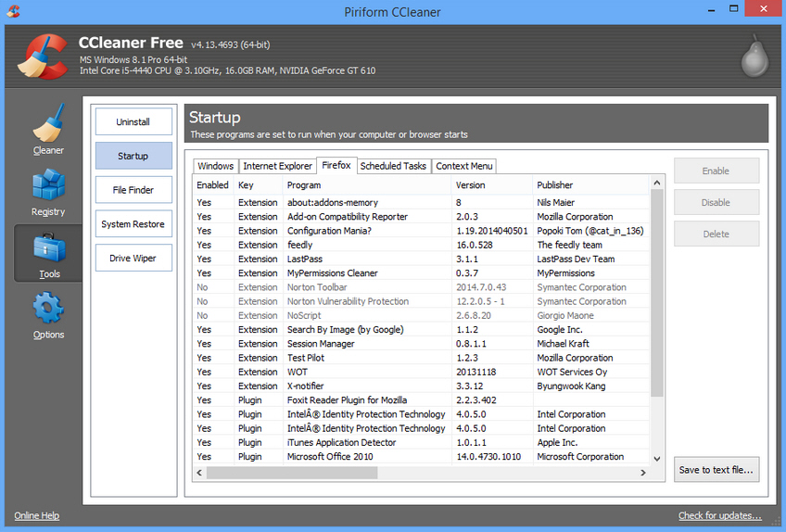
Task: Click CCleaner title bar app icon
Action: click(13, 11)
